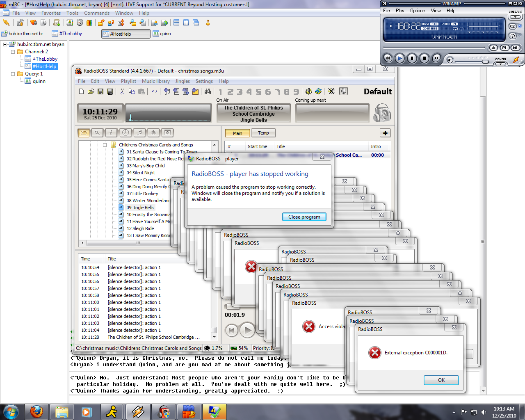Click Windows Start button
525x420 pixels.
click(11, 411)
